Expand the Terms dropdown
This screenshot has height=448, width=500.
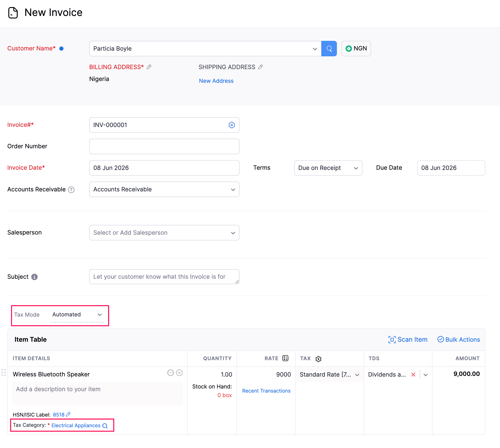(328, 168)
